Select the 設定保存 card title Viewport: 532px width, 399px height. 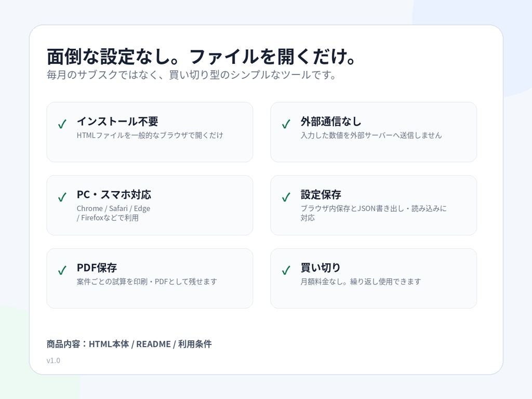(321, 195)
